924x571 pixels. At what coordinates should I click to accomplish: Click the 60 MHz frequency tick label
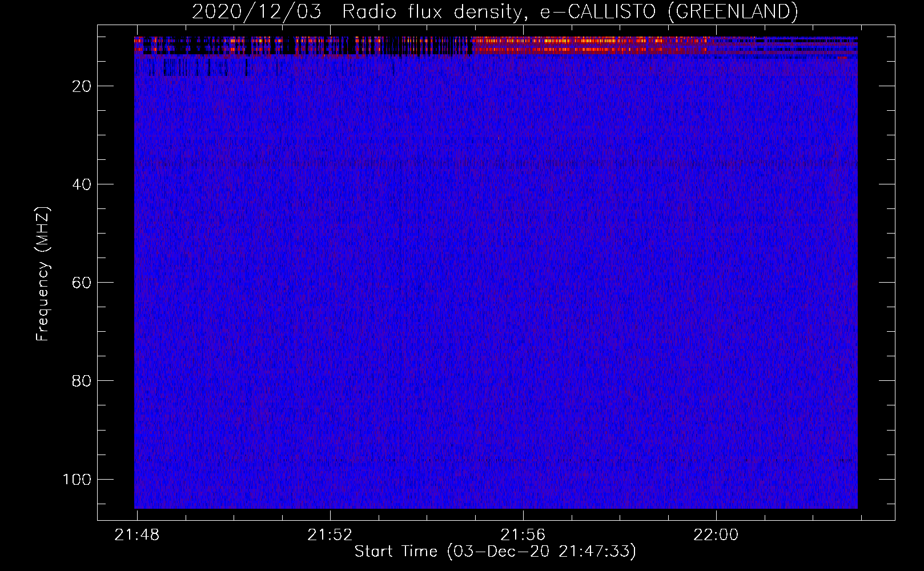point(82,283)
